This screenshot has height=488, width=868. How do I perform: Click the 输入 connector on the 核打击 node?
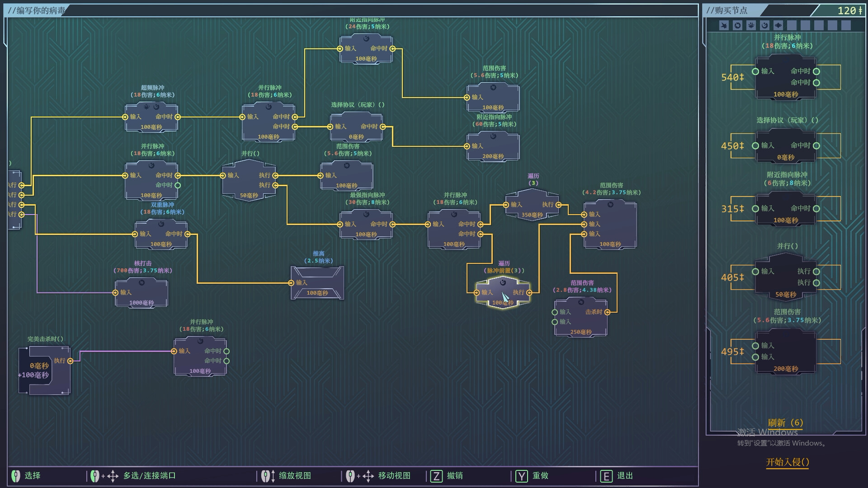[x=114, y=292]
